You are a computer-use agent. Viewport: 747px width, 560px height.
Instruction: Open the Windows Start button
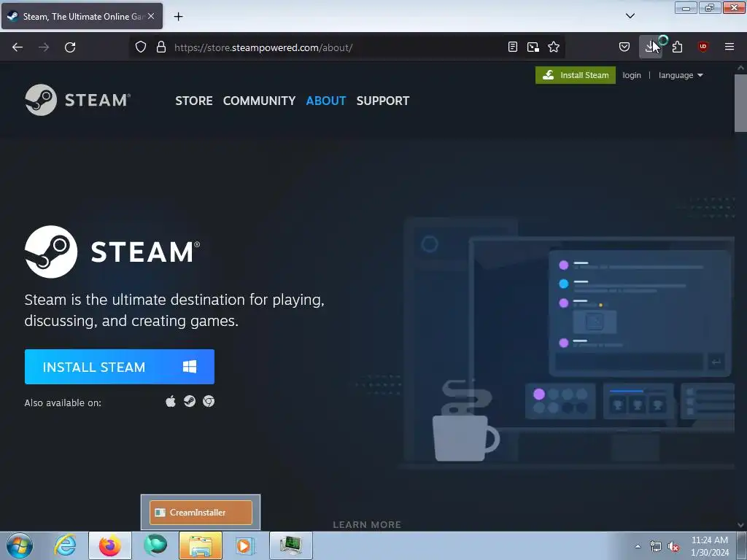pos(20,545)
